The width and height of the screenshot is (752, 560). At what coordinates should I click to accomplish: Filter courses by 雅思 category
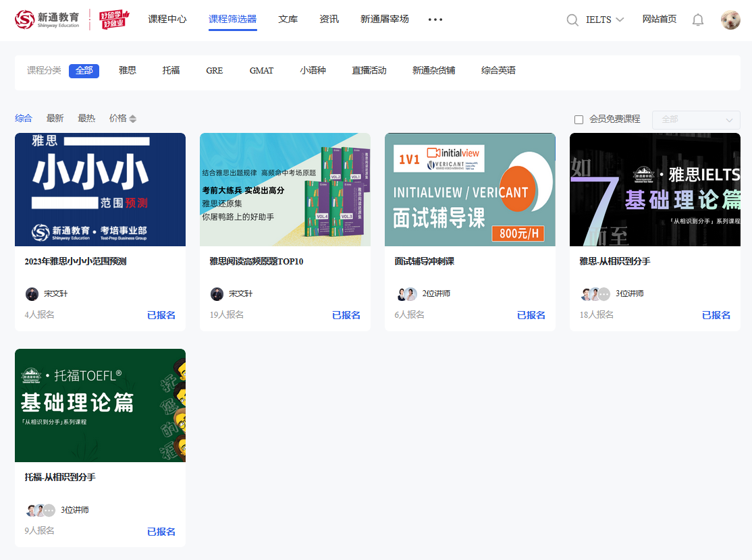tap(128, 70)
